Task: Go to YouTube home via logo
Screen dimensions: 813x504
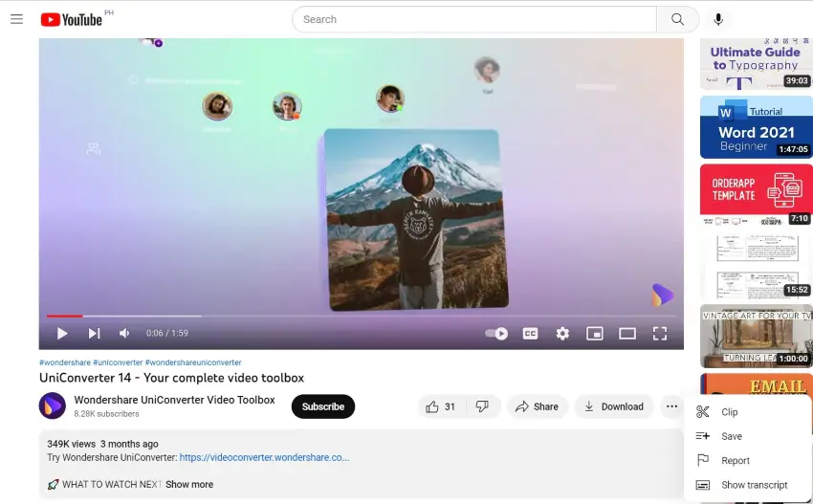Action: [72, 20]
